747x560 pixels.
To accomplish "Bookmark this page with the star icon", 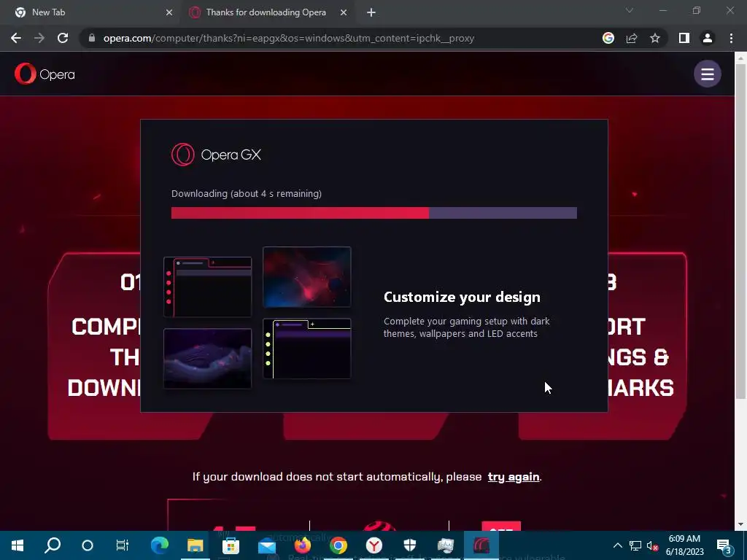I will (x=655, y=38).
